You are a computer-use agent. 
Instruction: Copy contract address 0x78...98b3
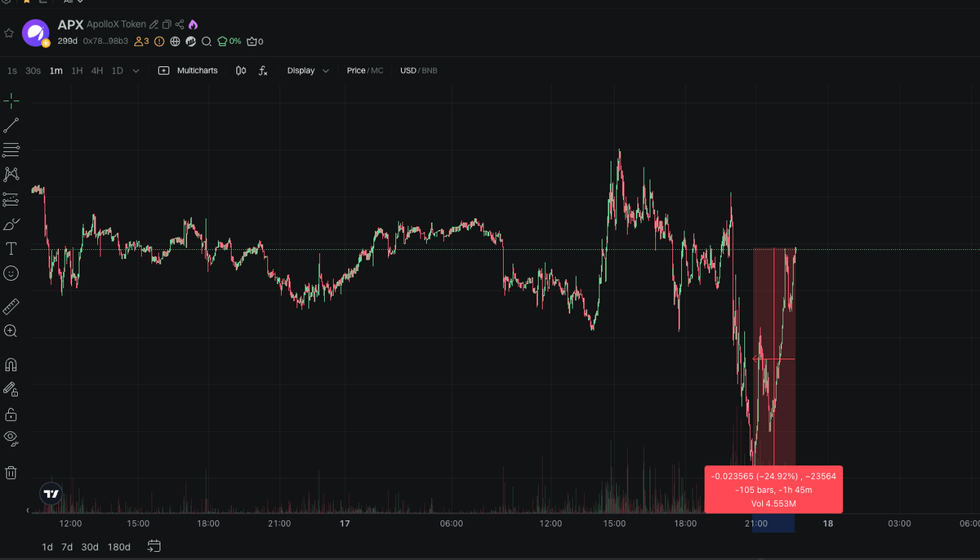[x=105, y=41]
